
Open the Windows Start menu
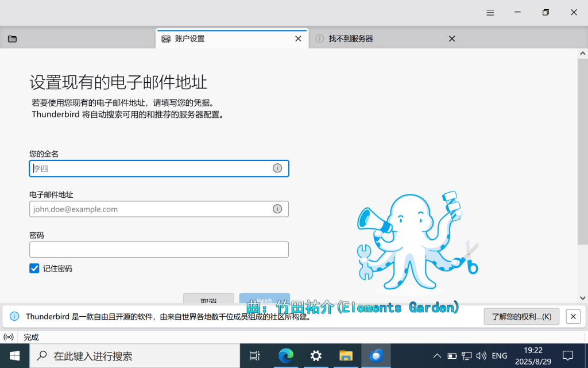tap(14, 355)
